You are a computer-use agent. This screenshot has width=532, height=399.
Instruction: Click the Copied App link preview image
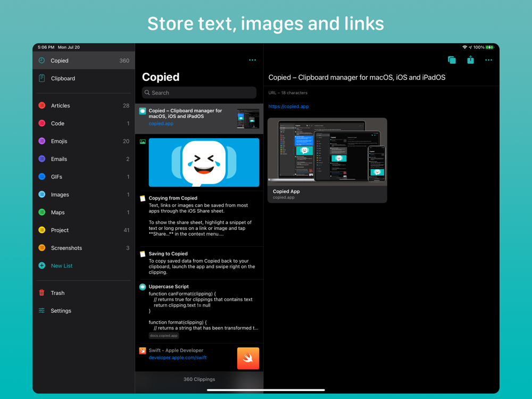[327, 152]
